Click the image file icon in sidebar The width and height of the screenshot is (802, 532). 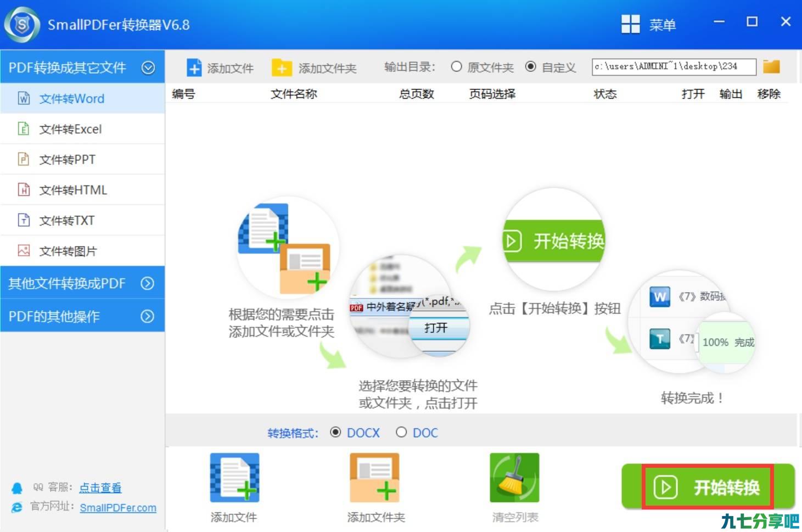tap(24, 251)
